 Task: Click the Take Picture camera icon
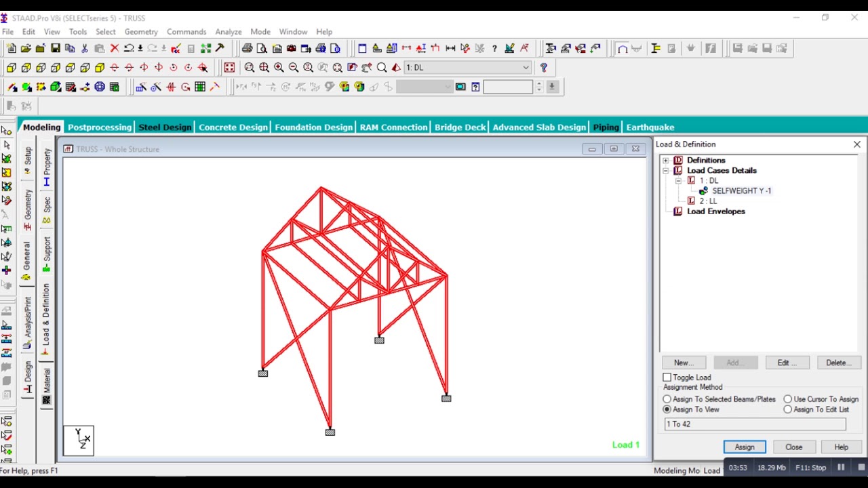292,48
